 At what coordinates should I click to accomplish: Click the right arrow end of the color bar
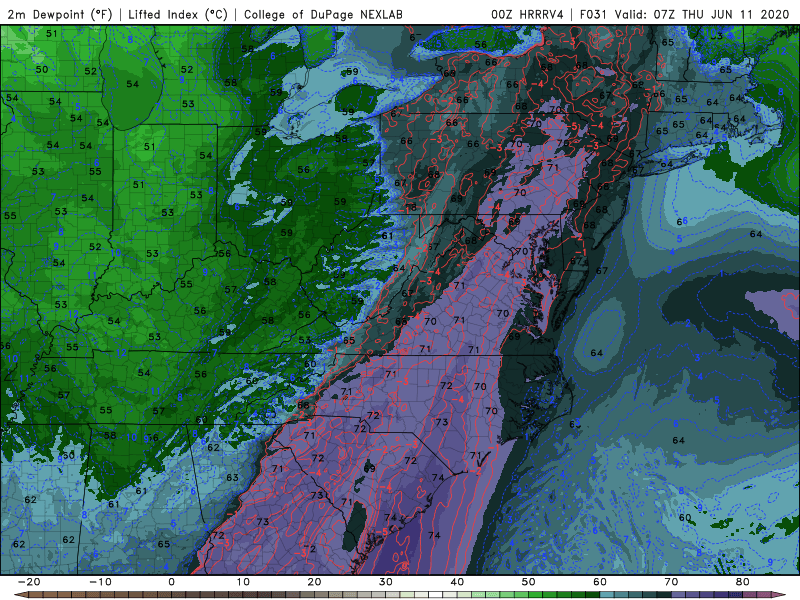[x=779, y=595]
